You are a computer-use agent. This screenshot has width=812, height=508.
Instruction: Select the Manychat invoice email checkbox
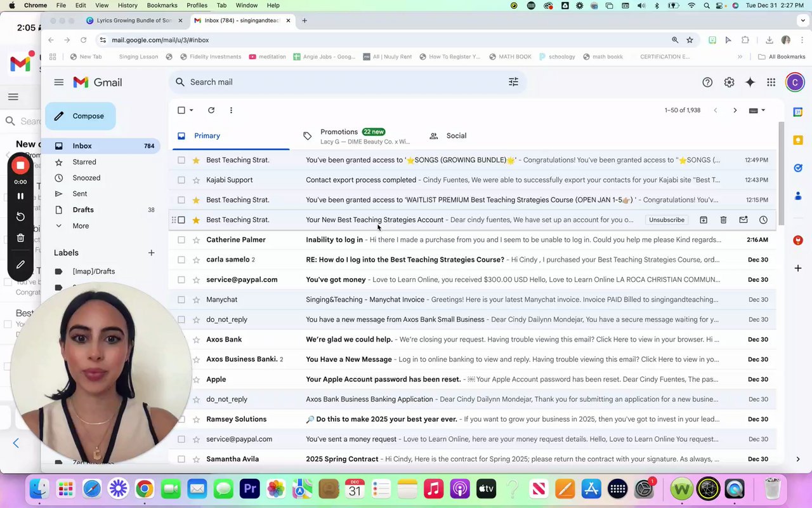click(181, 300)
